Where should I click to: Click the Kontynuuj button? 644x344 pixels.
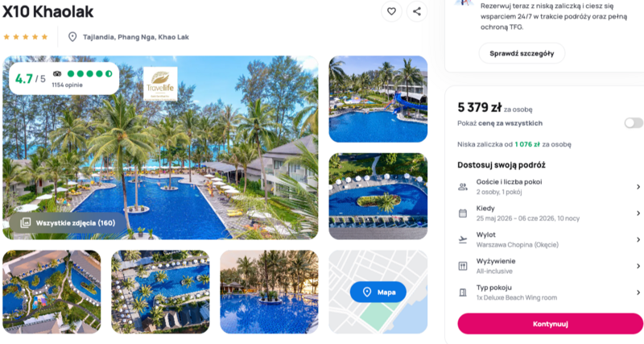551,324
